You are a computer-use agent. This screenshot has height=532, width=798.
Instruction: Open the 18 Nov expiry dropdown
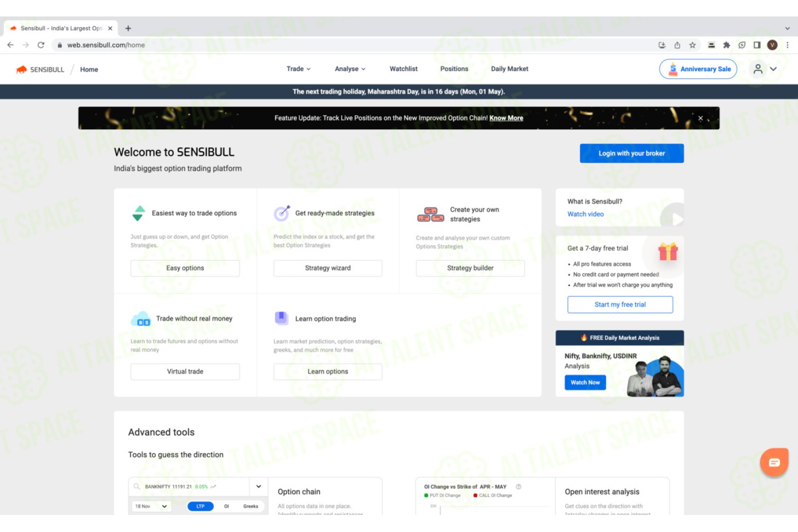click(151, 506)
